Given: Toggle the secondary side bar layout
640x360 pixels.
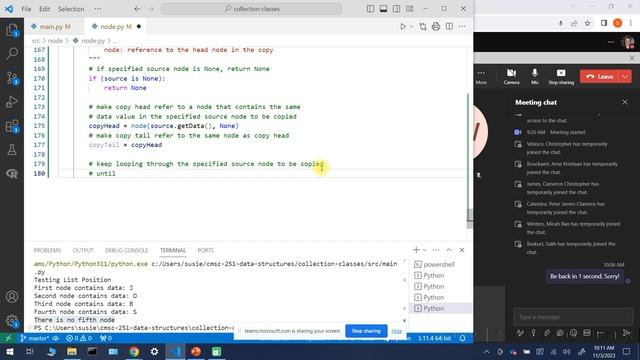Looking at the screenshot, I should click(396, 9).
